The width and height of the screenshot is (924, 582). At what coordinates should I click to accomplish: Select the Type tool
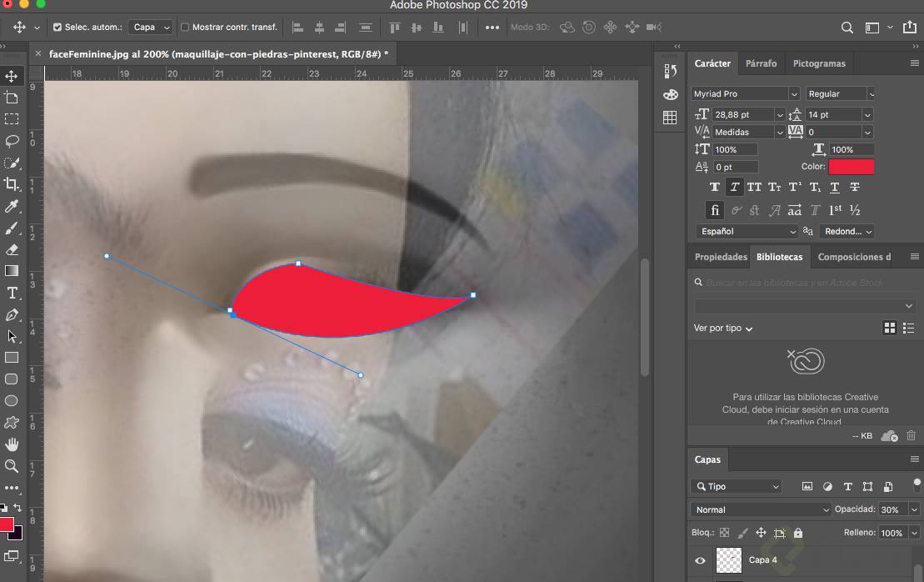(12, 293)
